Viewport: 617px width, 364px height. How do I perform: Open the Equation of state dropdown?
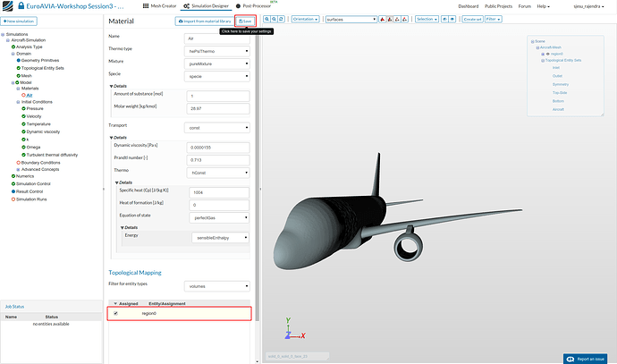[x=219, y=217]
